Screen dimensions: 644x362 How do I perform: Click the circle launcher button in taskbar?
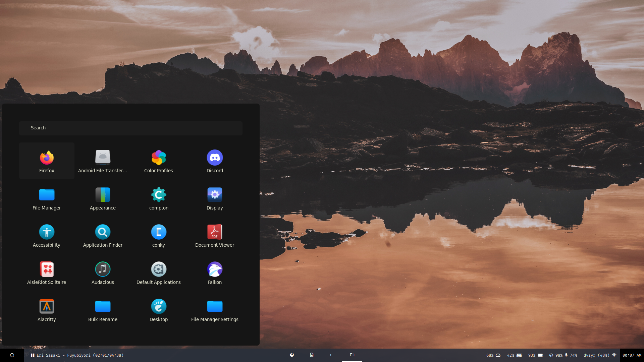12,355
